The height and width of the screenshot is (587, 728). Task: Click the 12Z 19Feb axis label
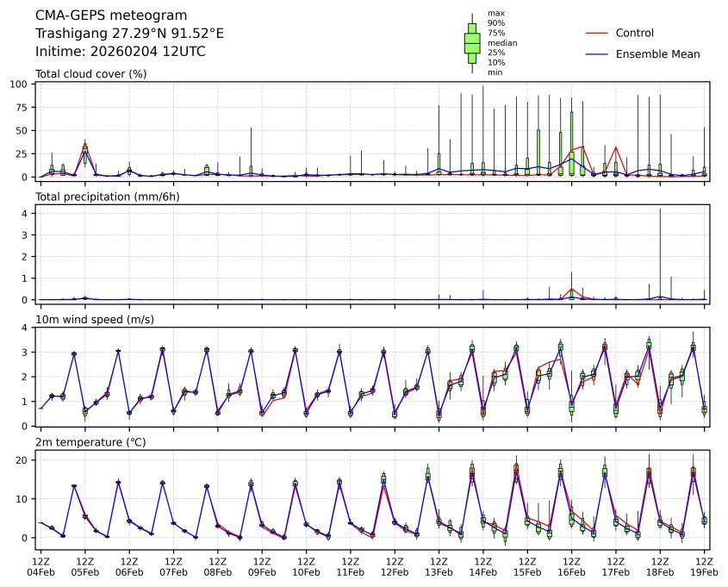click(x=704, y=566)
